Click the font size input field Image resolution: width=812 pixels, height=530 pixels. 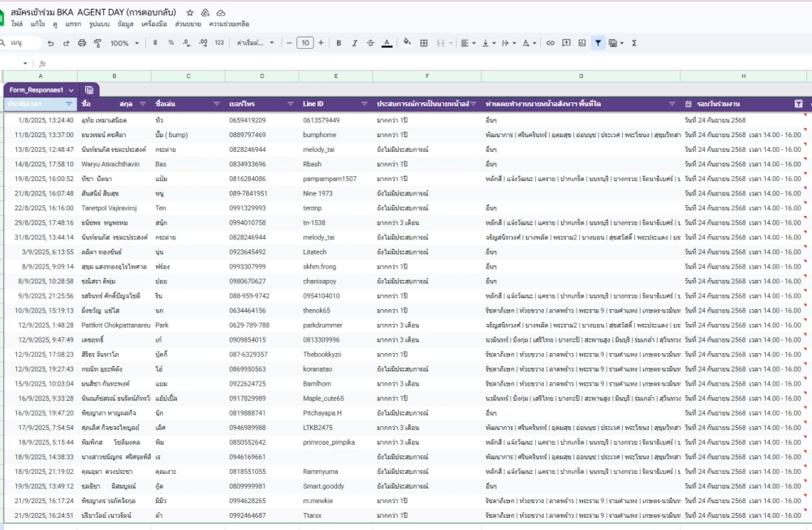point(305,43)
